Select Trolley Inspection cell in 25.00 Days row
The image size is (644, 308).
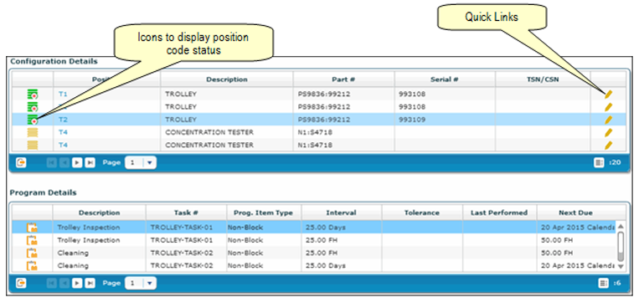click(x=89, y=228)
